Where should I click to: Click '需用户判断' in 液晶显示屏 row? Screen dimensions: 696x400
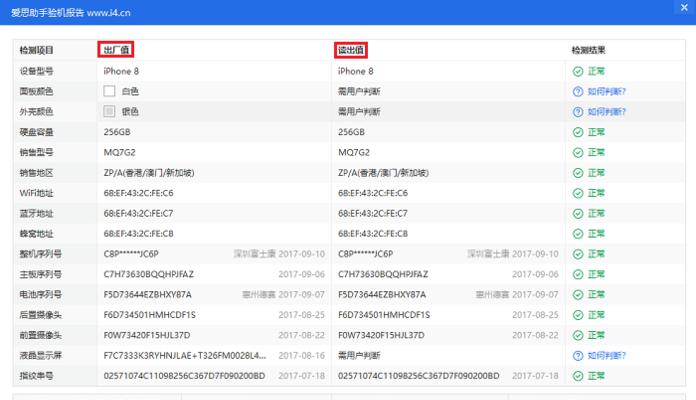point(359,355)
